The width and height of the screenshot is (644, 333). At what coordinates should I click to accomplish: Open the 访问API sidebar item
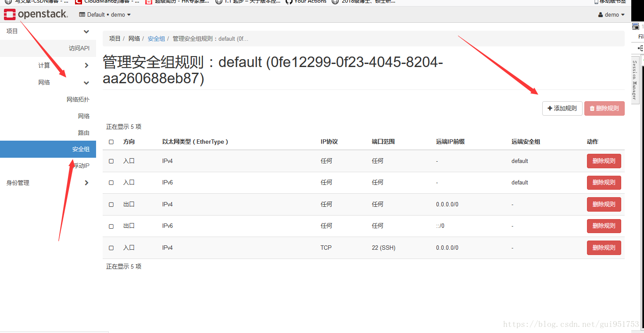[79, 48]
